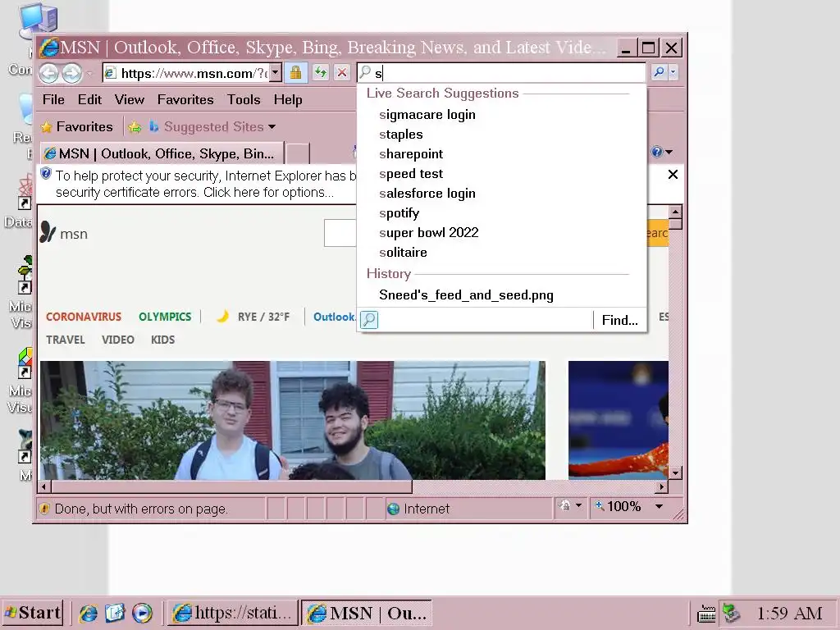Expand the address bar URL dropdown
Viewport: 840px width, 630px height.
click(x=275, y=73)
